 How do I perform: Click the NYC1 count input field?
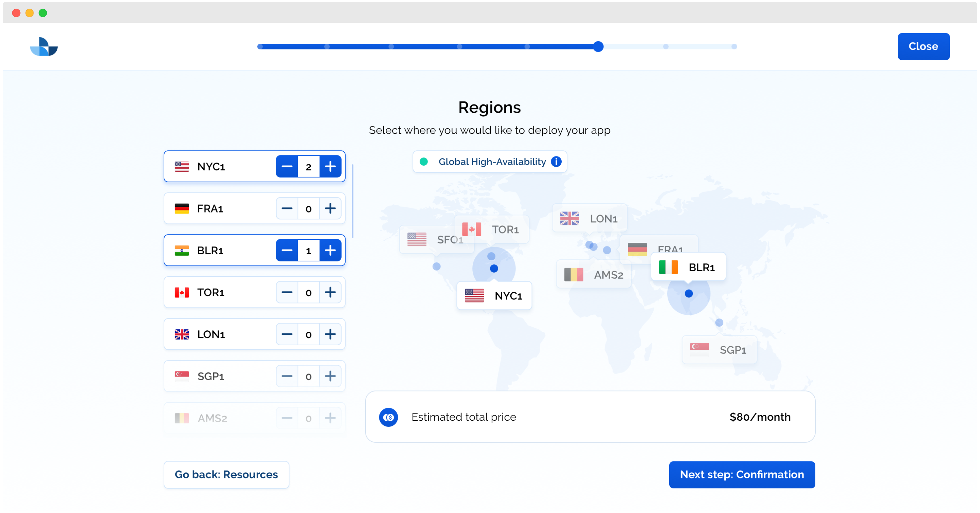[308, 166]
